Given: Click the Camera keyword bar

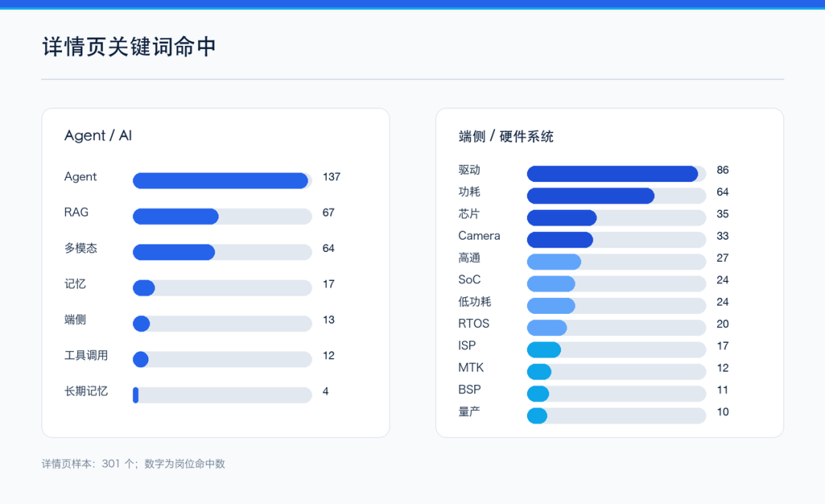Looking at the screenshot, I should point(616,240).
